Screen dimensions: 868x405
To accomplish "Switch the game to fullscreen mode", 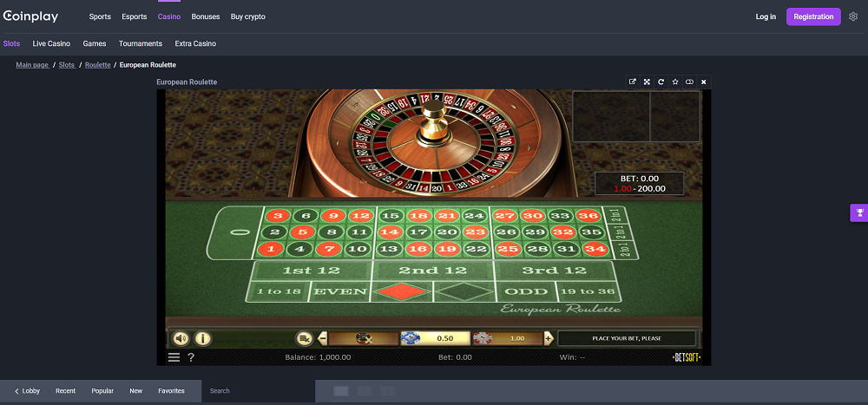I will 647,82.
